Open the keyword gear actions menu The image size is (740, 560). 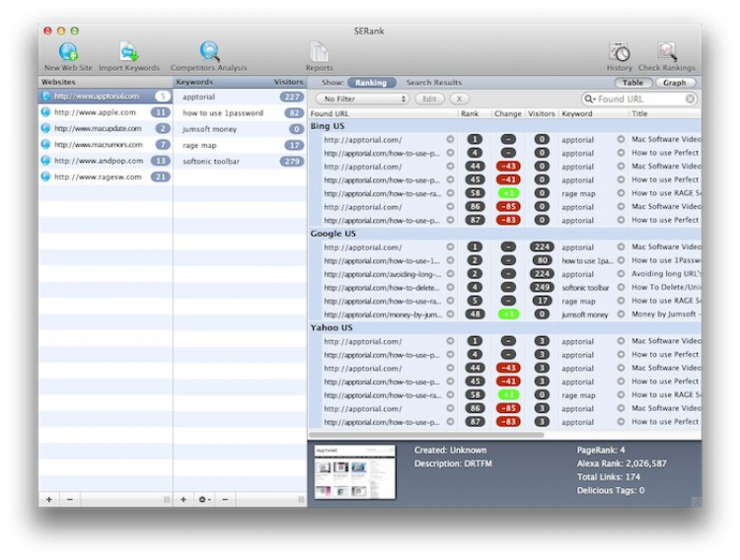coord(204,499)
